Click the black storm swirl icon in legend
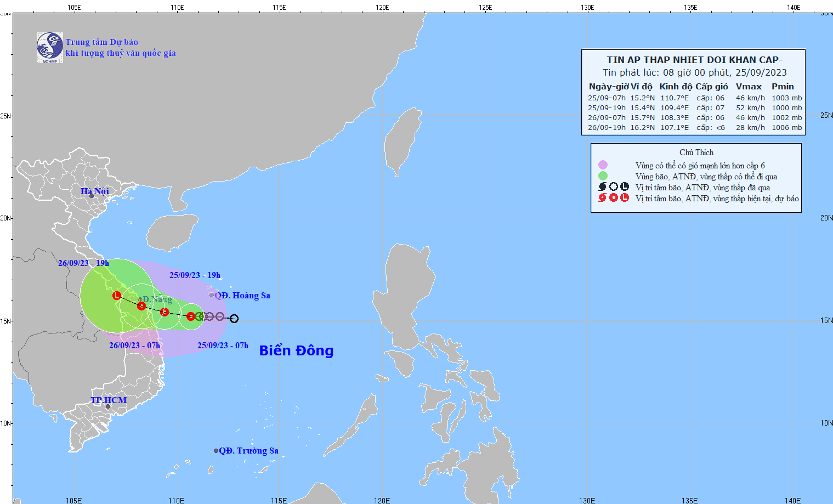The image size is (833, 504). (603, 187)
